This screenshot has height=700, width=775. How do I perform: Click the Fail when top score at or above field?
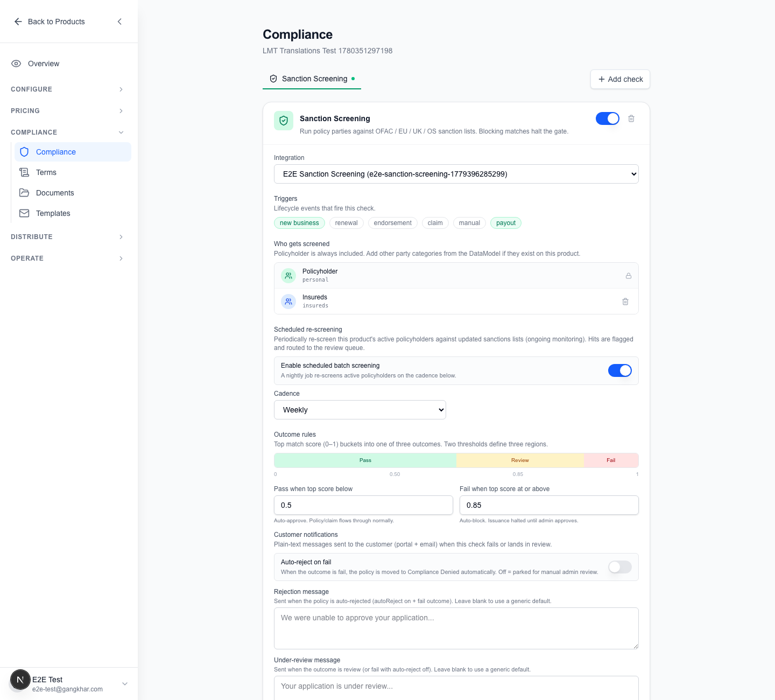[549, 505]
